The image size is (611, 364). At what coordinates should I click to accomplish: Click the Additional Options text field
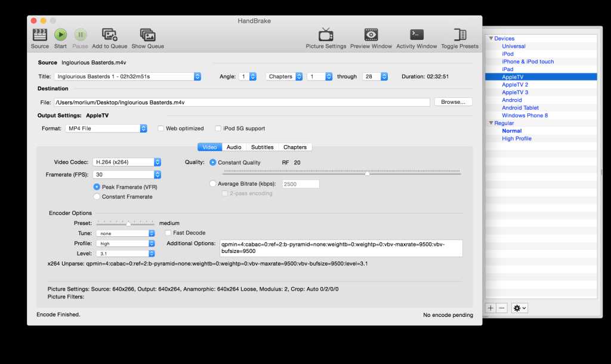341,248
